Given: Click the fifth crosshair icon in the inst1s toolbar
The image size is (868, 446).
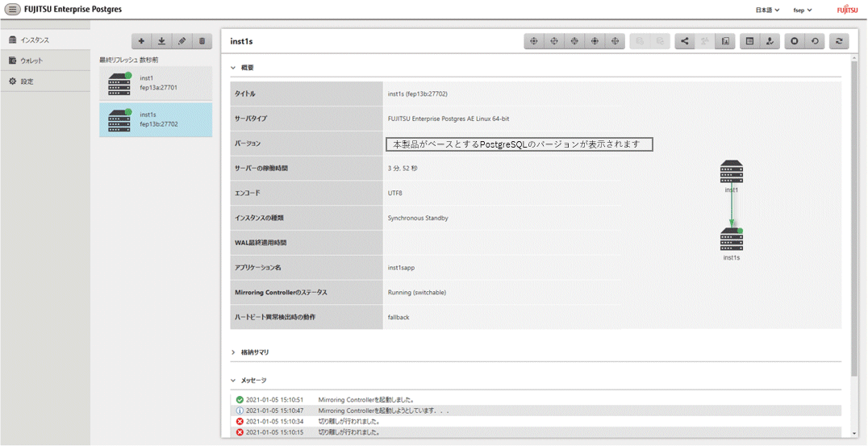Looking at the screenshot, I should tap(615, 41).
